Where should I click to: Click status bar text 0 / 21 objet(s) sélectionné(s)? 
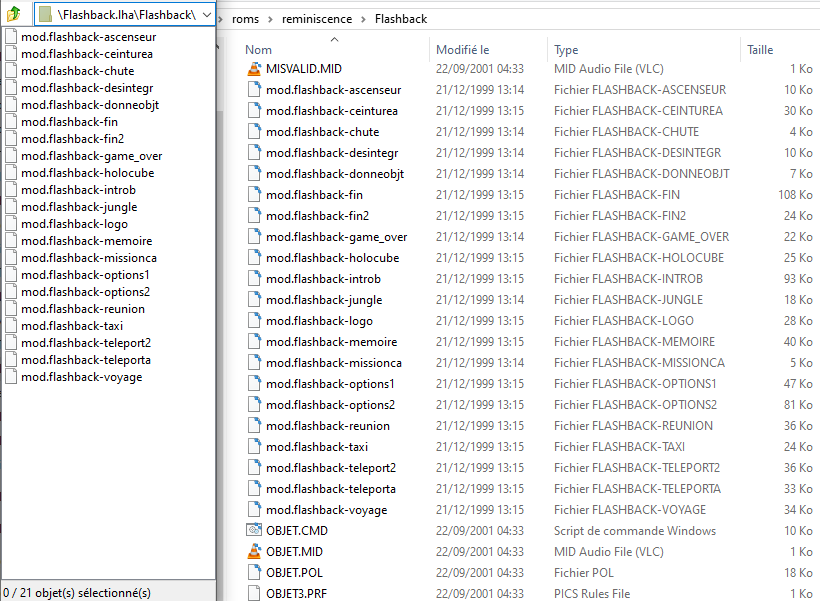tap(77, 593)
